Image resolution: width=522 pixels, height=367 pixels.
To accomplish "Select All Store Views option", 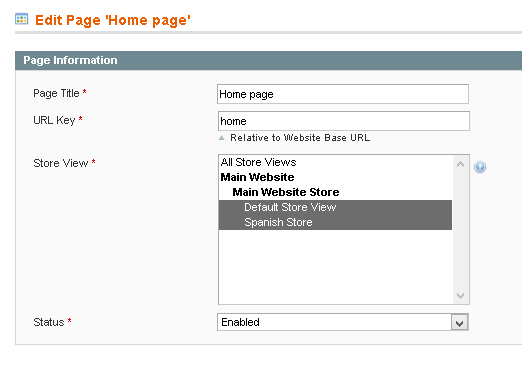I will 335,162.
